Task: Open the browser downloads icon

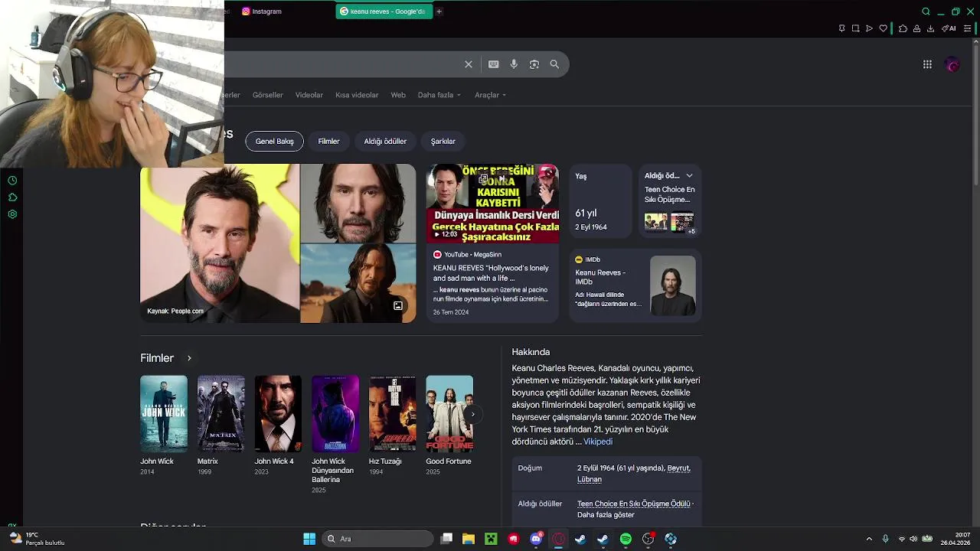Action: pos(930,28)
